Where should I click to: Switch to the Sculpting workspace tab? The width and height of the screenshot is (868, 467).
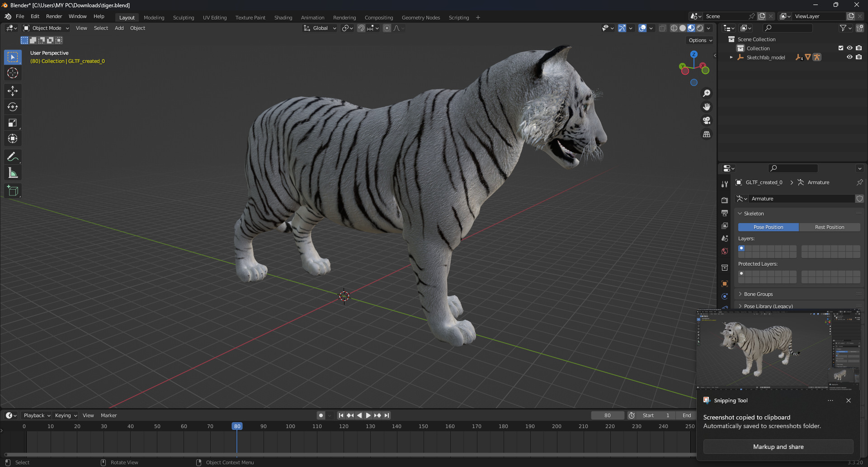click(x=184, y=18)
